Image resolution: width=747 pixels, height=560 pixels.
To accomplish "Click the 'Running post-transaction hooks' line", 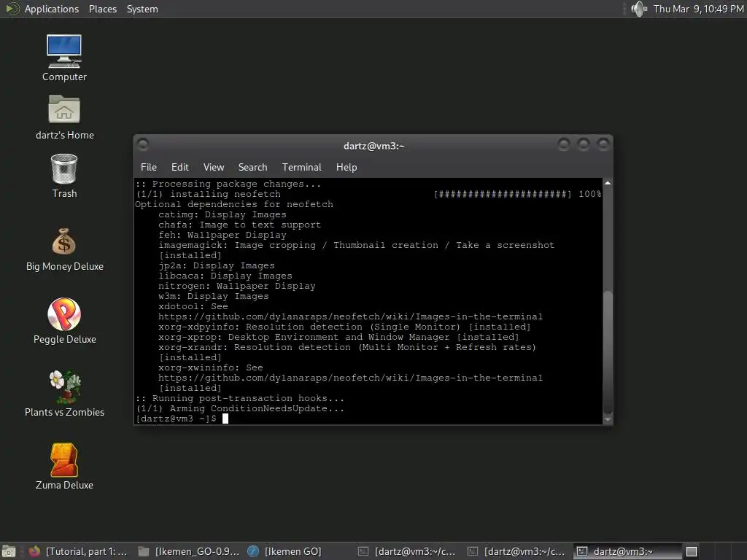I will (x=239, y=398).
